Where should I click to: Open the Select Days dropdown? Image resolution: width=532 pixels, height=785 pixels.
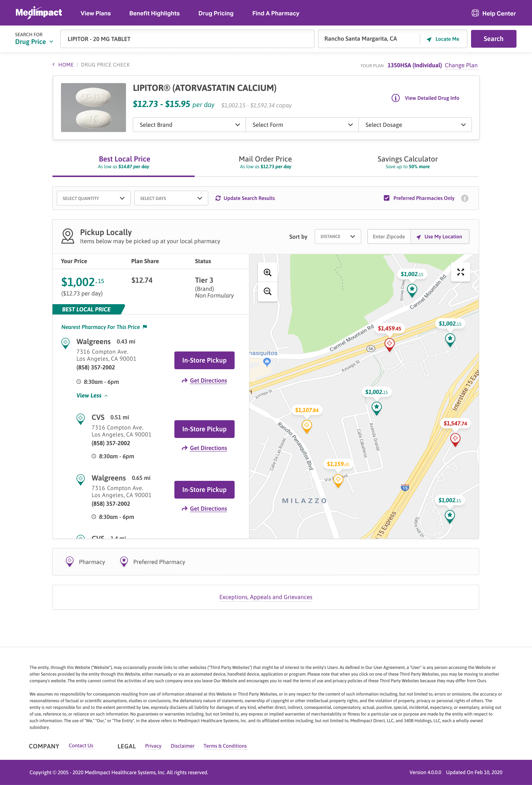click(x=171, y=198)
